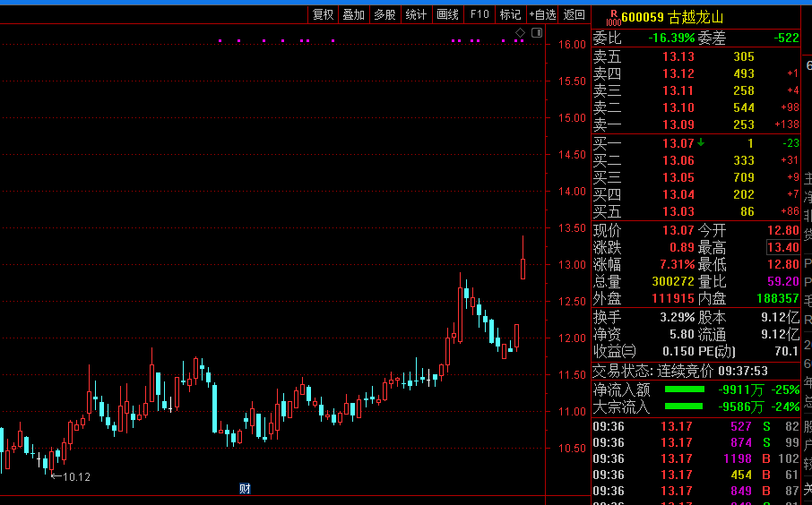This screenshot has height=505, width=812.
Task: Click the 财 financial report marker
Action: coord(245,488)
